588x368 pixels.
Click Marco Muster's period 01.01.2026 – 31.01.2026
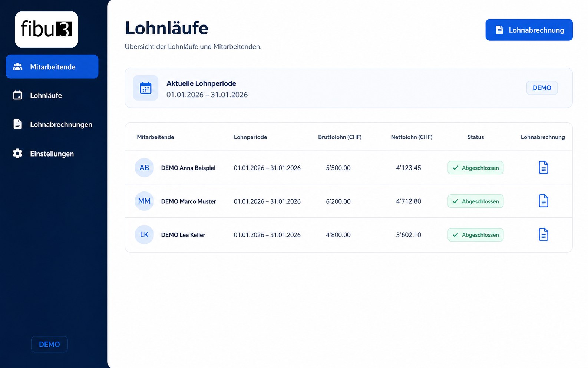pyautogui.click(x=267, y=201)
